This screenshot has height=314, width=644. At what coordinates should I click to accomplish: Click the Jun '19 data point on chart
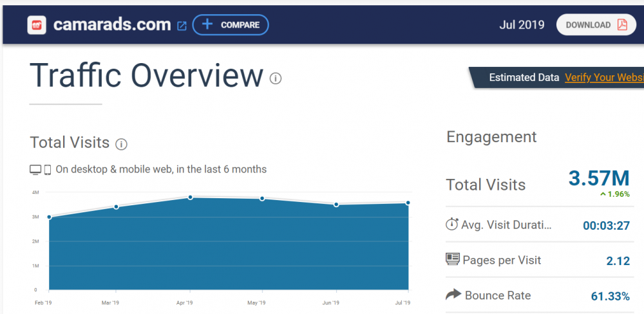[336, 205]
